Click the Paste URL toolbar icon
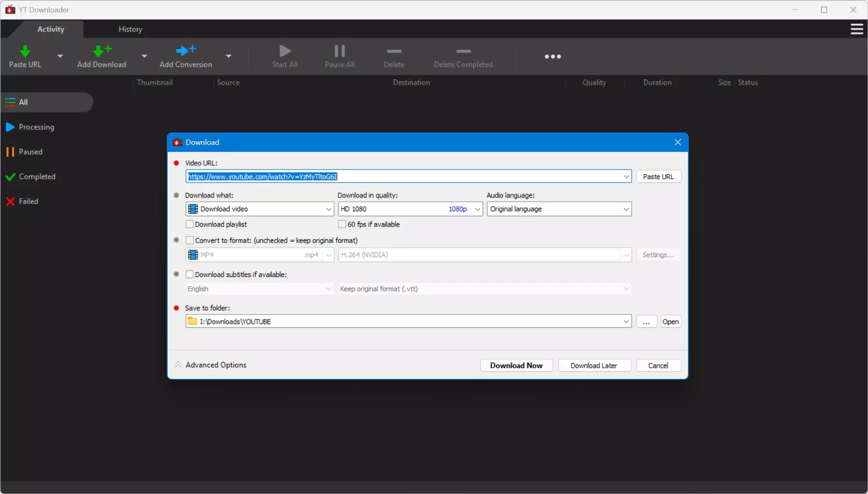868x494 pixels. coord(25,51)
